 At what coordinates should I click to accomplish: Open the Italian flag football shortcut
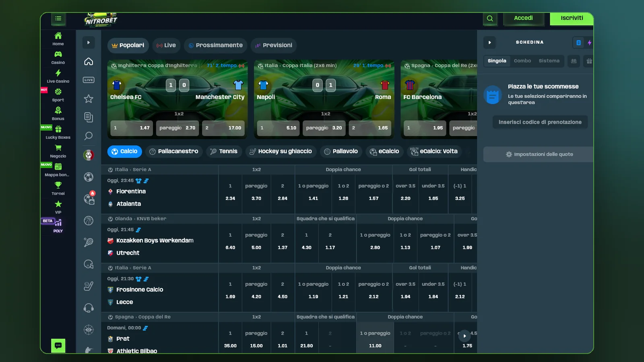pyautogui.click(x=89, y=155)
